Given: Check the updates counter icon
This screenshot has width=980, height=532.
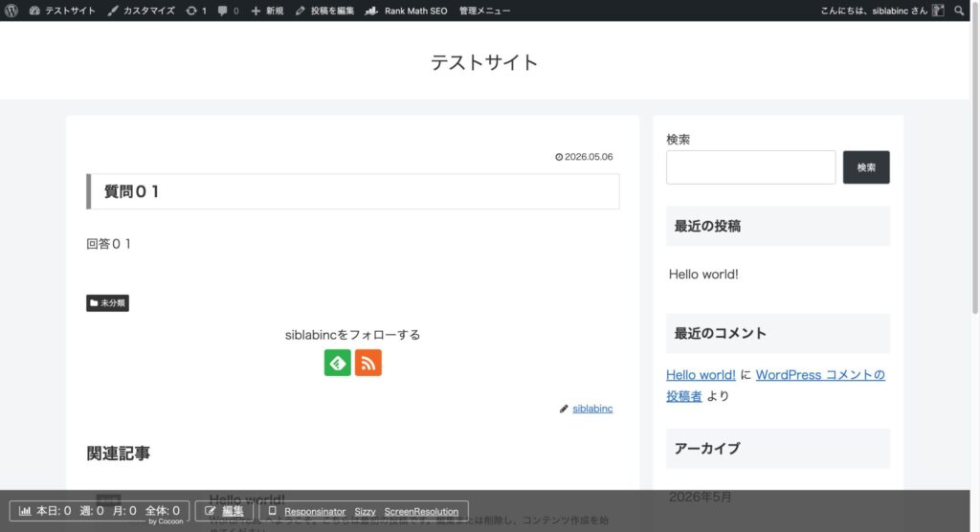Looking at the screenshot, I should click(x=195, y=11).
